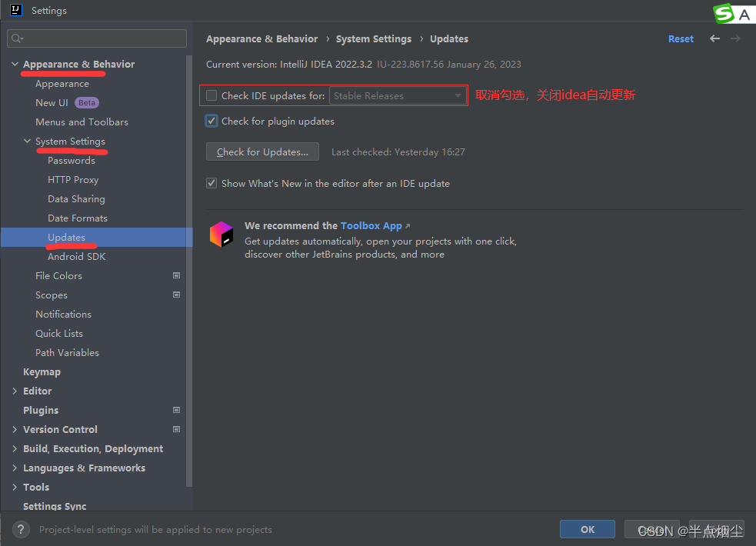
Task: Collapse the Appearance & Behavior tree node
Action: [15, 64]
